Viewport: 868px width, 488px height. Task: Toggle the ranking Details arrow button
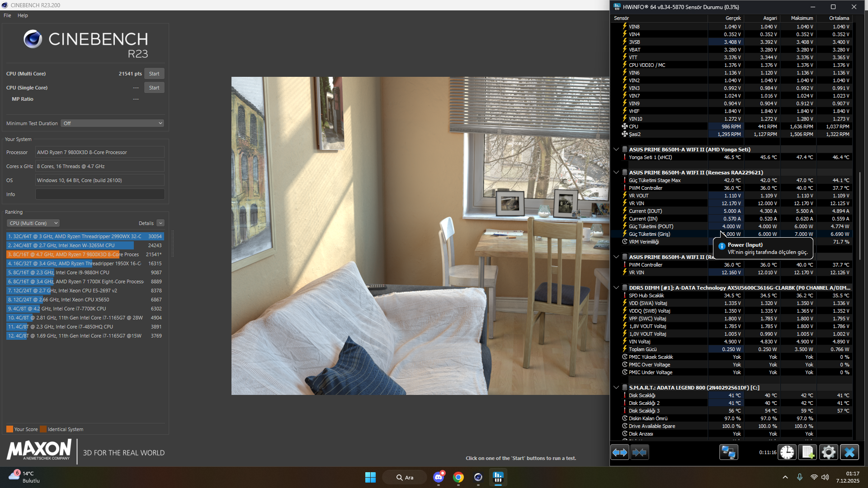tap(160, 223)
